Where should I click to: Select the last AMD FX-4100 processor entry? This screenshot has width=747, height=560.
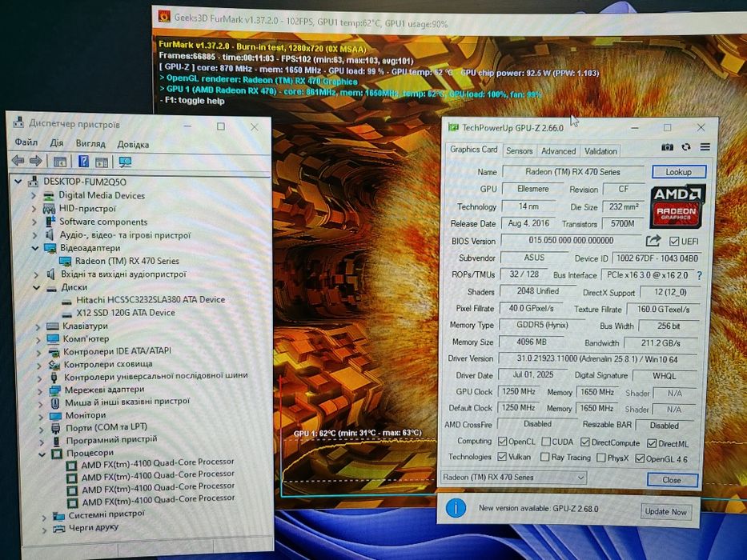(x=159, y=500)
